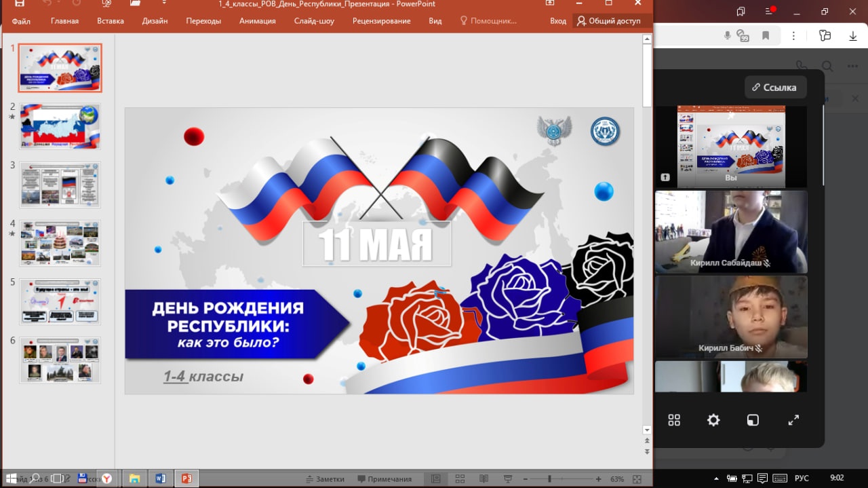Go to the Переходы tab
868x488 pixels.
tap(203, 21)
